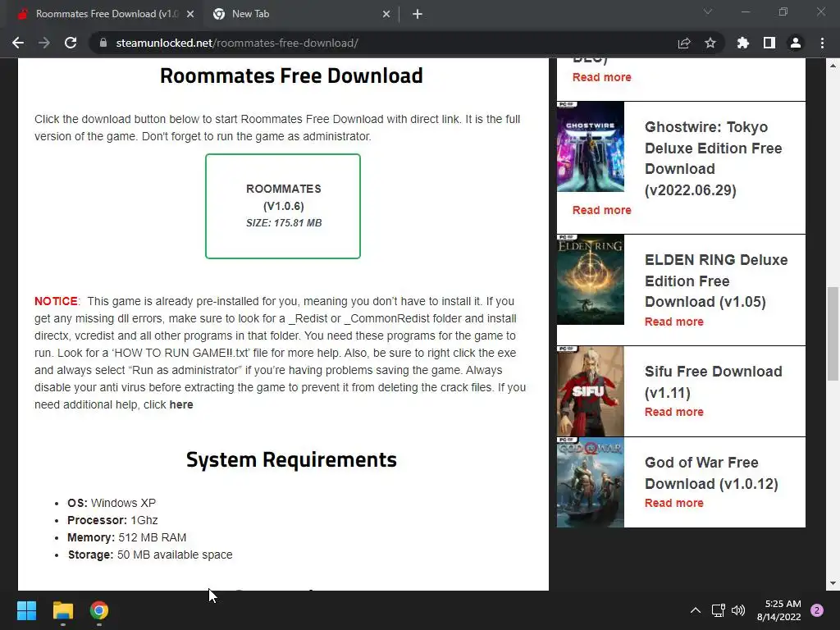The image size is (840, 630).
Task: Click the 'here' help link
Action: 181,405
